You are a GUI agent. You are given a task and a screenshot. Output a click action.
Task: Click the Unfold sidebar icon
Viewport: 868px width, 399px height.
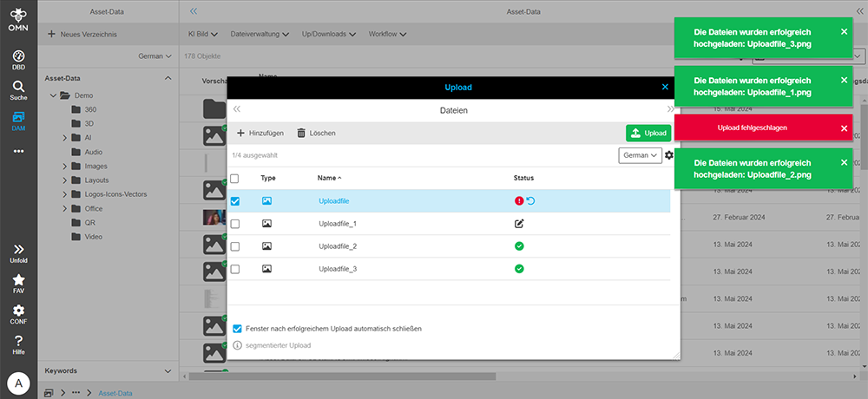click(x=18, y=252)
